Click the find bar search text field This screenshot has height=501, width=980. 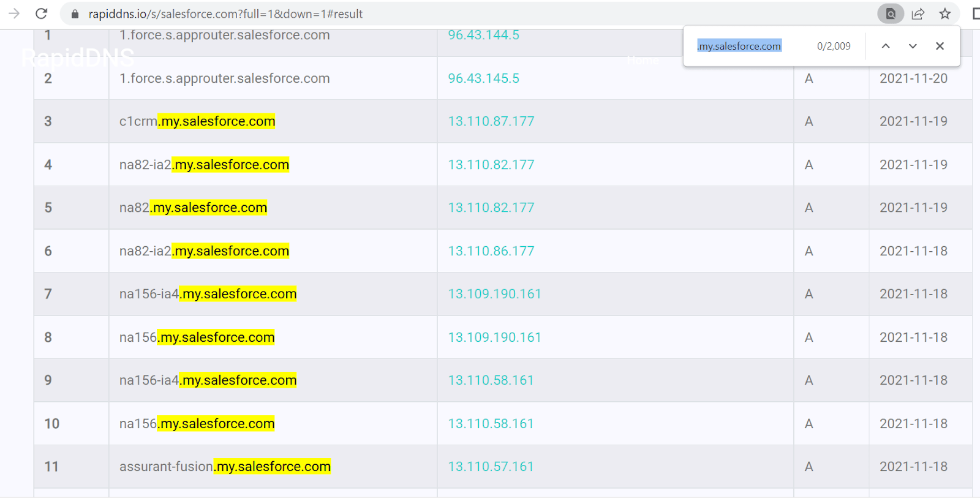coord(739,46)
